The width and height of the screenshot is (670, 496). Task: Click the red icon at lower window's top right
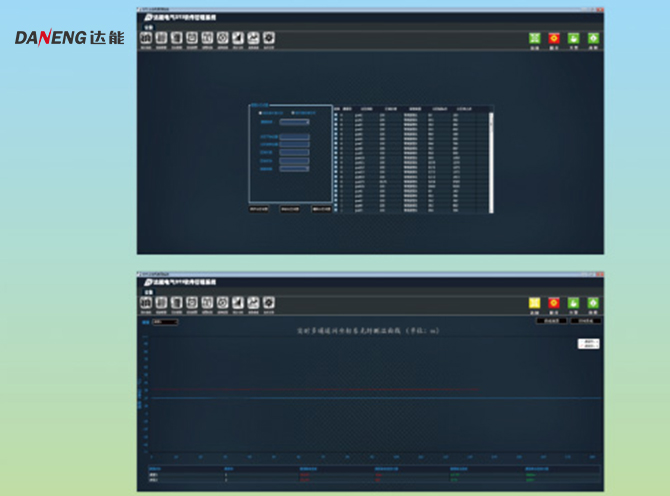554,303
